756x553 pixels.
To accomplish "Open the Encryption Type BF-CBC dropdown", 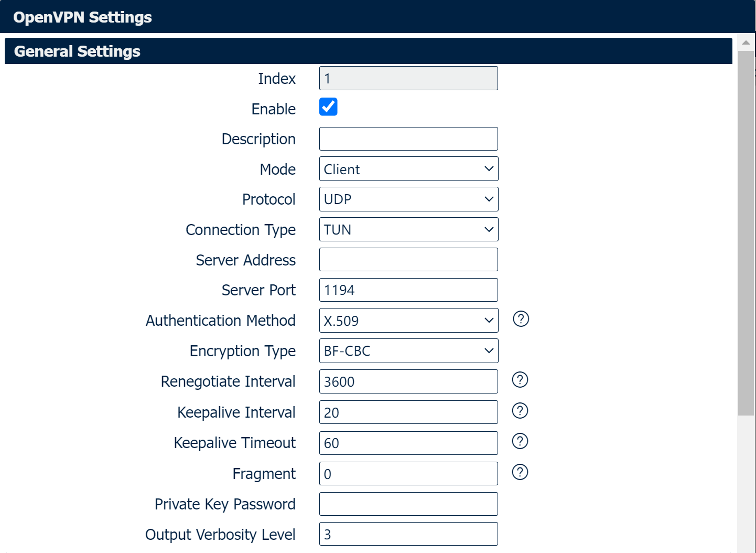I will point(408,351).
